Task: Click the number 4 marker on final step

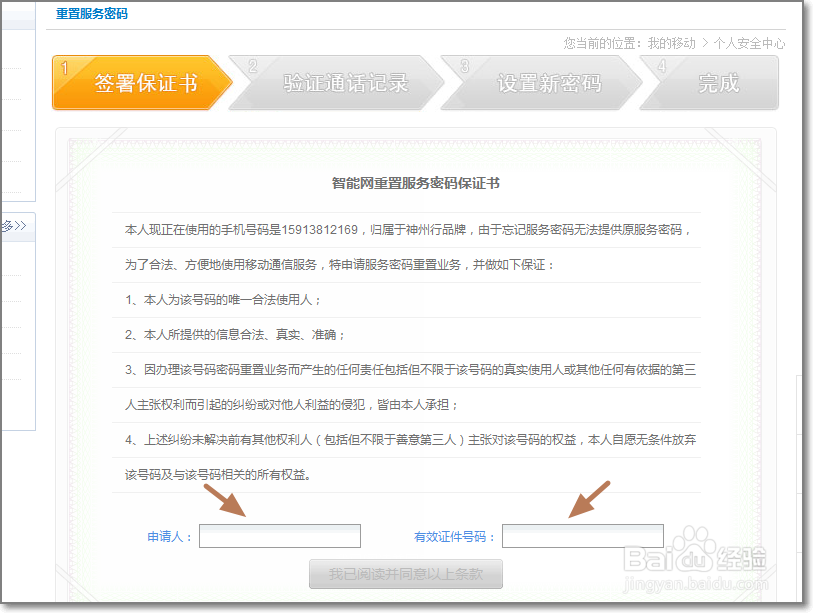Action: pyautogui.click(x=663, y=65)
